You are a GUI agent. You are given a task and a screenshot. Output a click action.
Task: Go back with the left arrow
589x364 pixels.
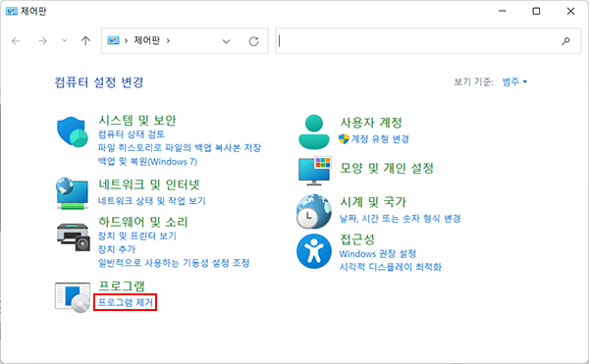click(16, 40)
